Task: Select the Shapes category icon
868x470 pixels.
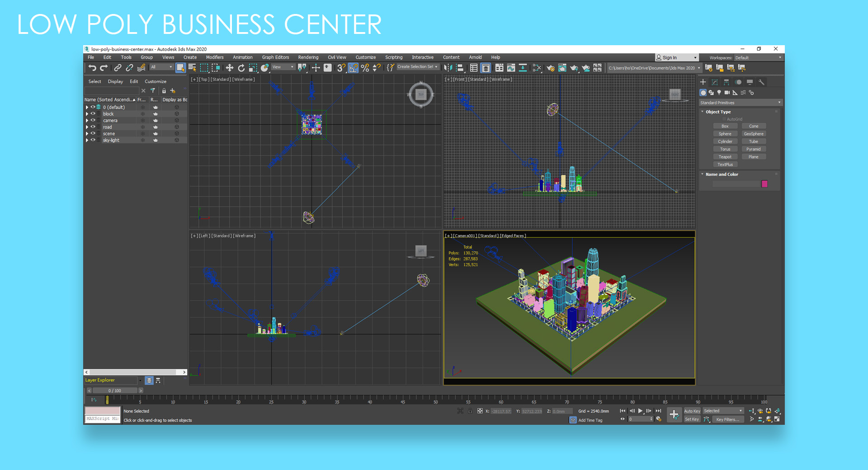Action: click(711, 93)
